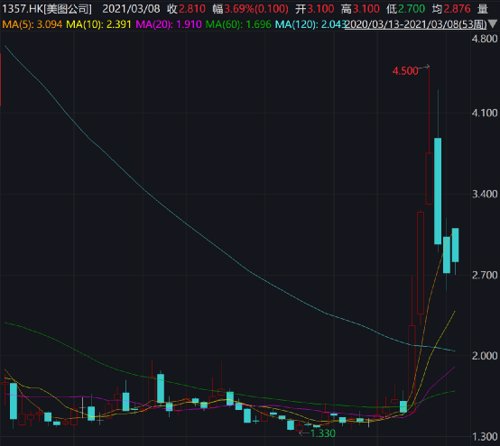
Task: Click the 2020/03/13-2021/03/08 period label
Action: 416,24
